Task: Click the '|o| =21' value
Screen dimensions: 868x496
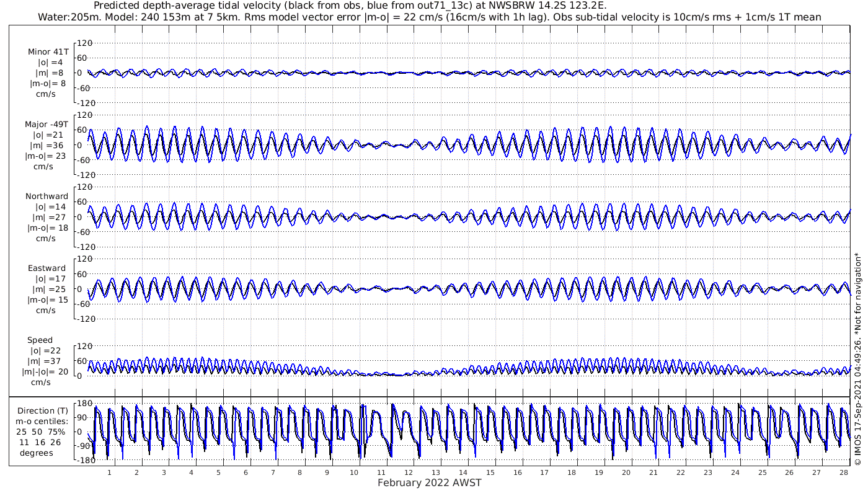Action: (49, 135)
